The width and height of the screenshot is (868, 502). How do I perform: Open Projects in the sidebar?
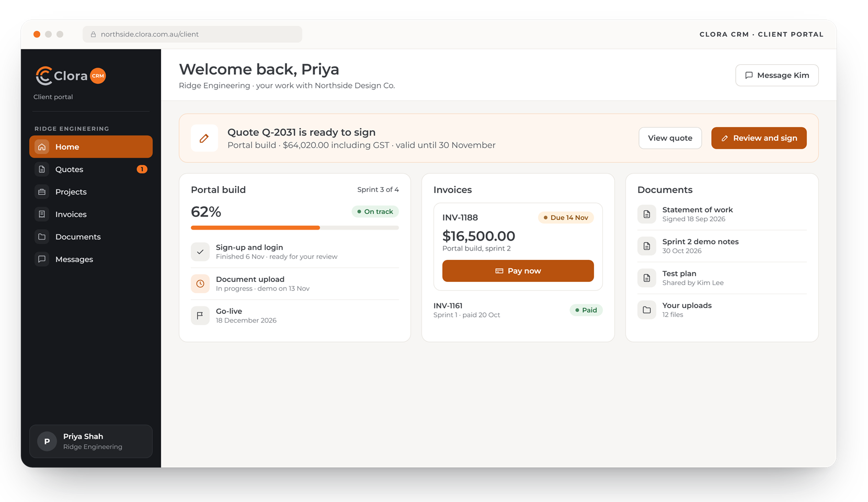click(x=91, y=192)
